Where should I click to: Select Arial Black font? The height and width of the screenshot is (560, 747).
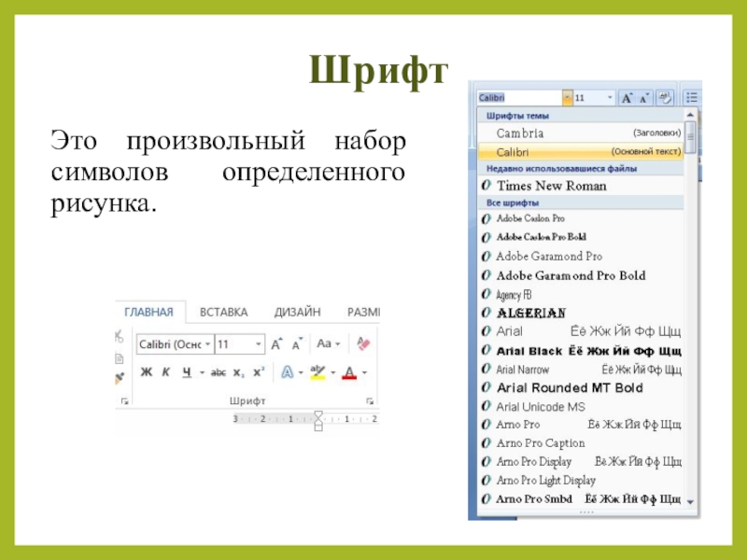pyautogui.click(x=581, y=351)
